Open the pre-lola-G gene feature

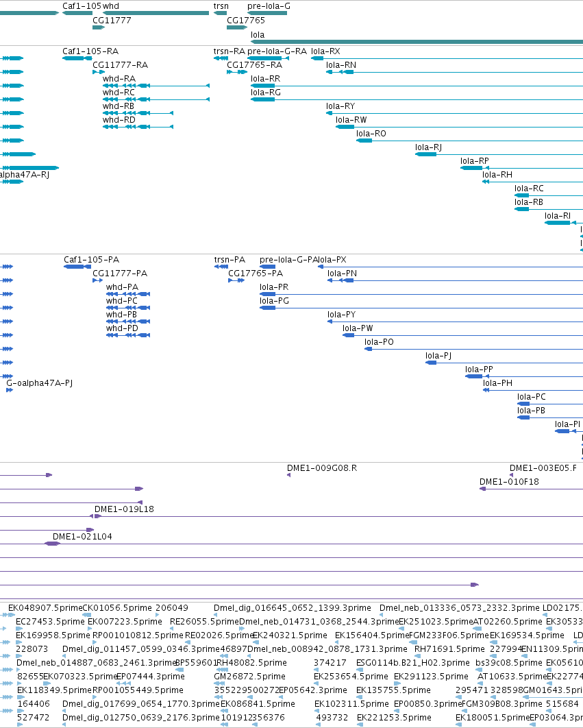pyautogui.click(x=267, y=13)
